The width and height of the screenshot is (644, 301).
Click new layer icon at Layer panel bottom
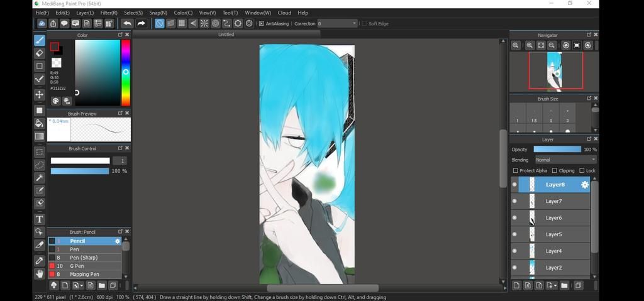516,285
